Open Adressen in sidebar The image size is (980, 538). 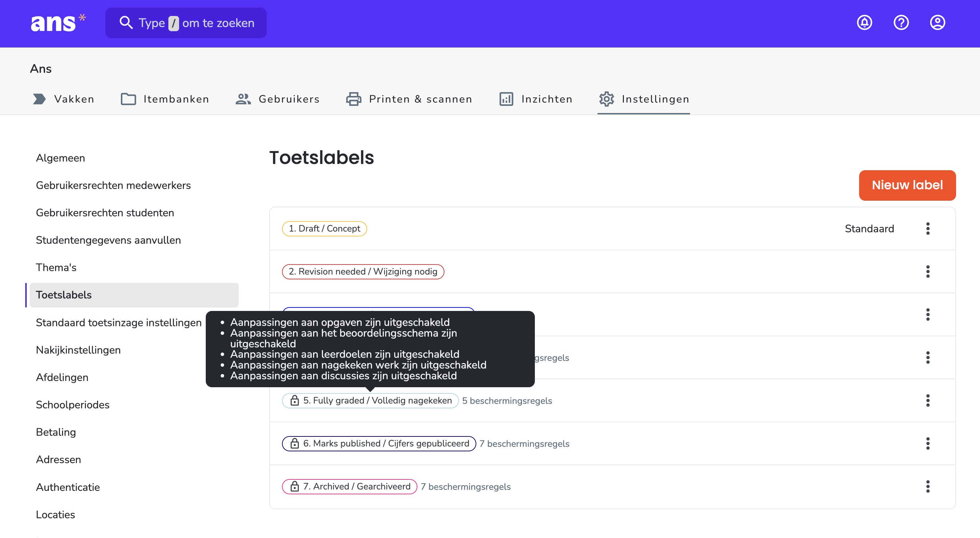(x=59, y=460)
